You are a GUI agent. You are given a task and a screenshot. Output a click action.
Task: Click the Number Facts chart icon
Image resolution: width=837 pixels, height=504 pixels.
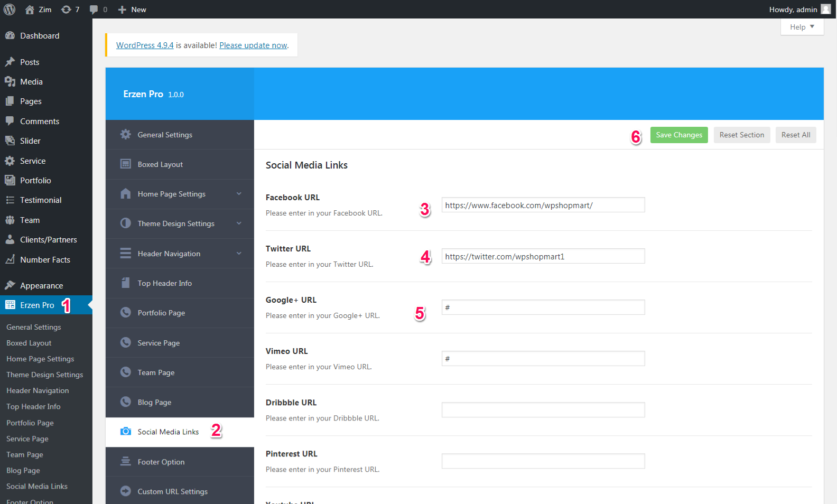click(10, 259)
